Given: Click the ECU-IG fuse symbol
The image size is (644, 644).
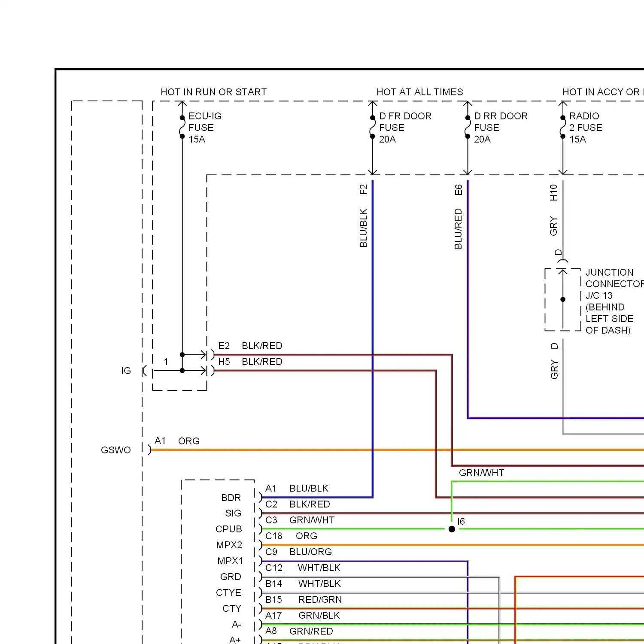Looking at the screenshot, I should click(x=182, y=127).
